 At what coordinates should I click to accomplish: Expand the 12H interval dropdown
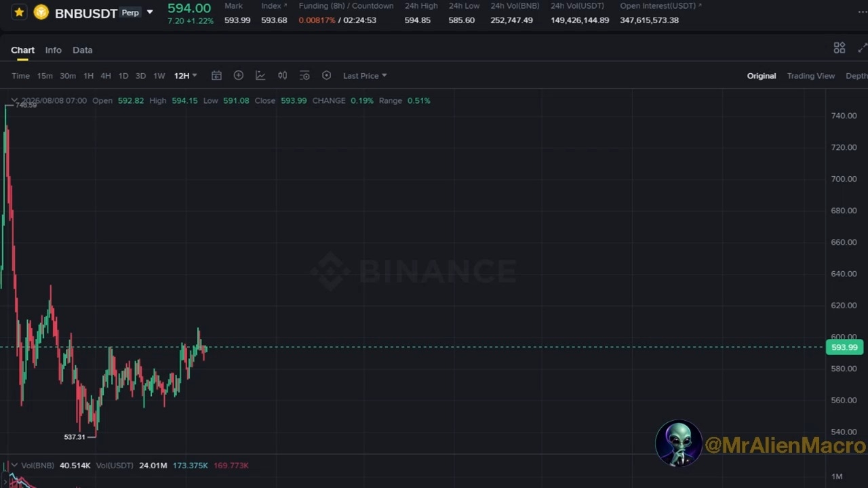click(185, 76)
